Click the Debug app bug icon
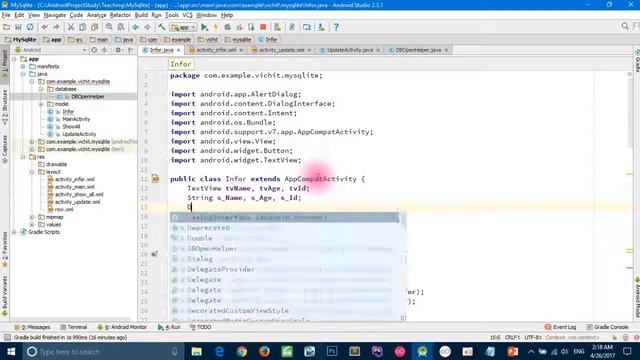This screenshot has height=360, width=640. tap(227, 27)
